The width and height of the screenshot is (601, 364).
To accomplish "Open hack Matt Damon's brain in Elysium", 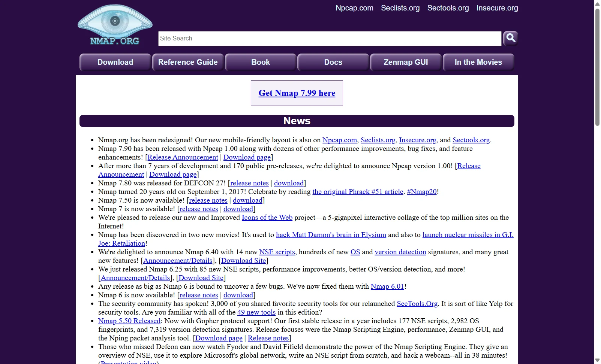I will point(331,235).
